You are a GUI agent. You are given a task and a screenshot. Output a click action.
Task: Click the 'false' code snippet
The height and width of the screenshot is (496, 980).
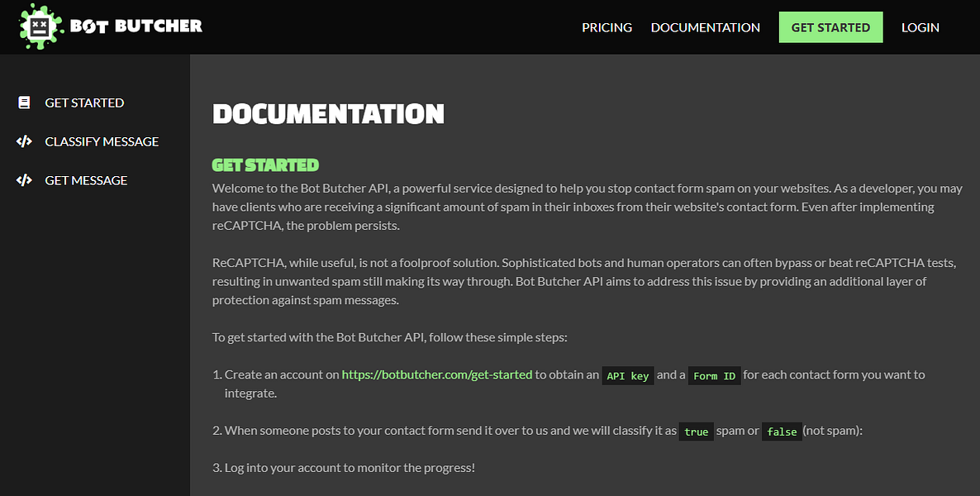(x=782, y=432)
